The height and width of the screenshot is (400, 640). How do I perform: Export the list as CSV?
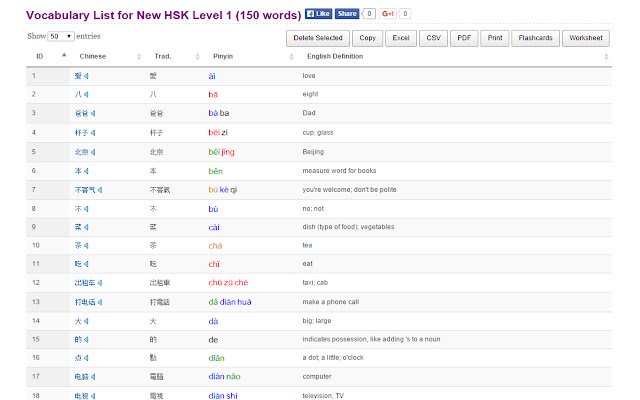433,38
